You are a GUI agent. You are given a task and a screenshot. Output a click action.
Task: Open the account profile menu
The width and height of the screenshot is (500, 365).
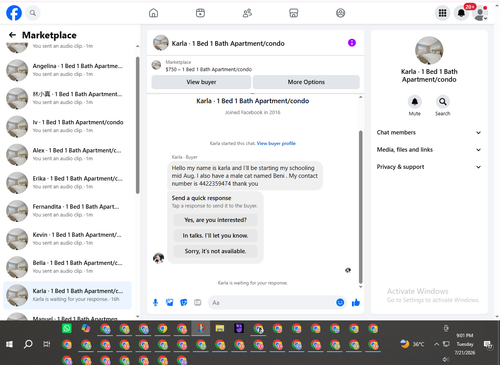[480, 13]
